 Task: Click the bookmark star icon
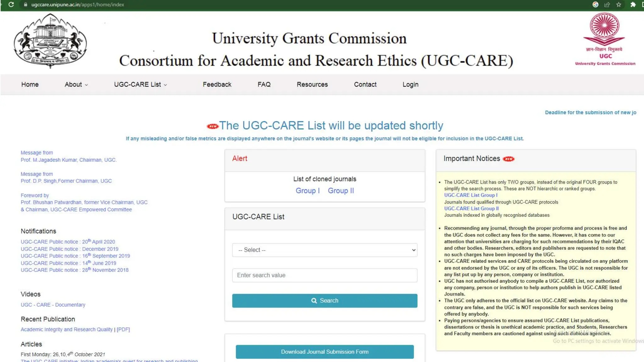(x=619, y=4)
